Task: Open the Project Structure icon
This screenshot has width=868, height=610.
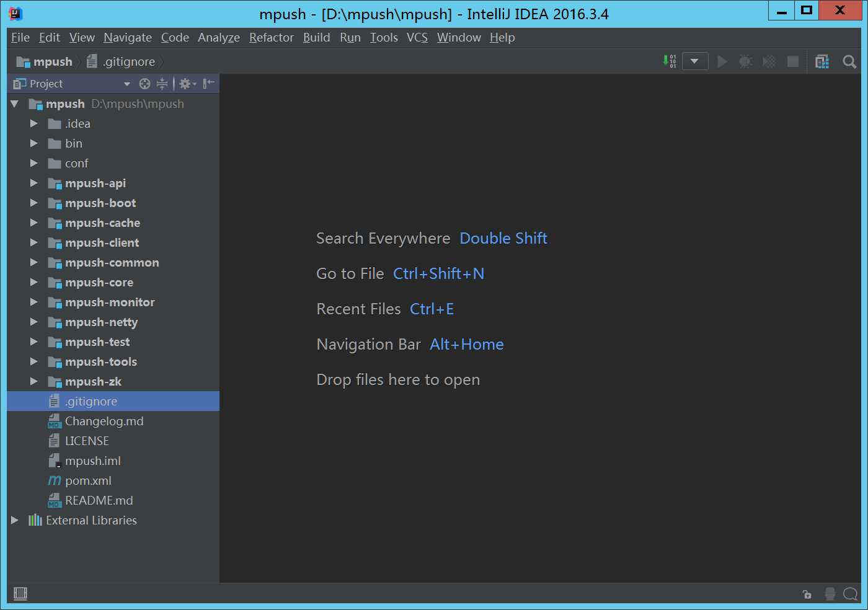Action: coord(822,61)
